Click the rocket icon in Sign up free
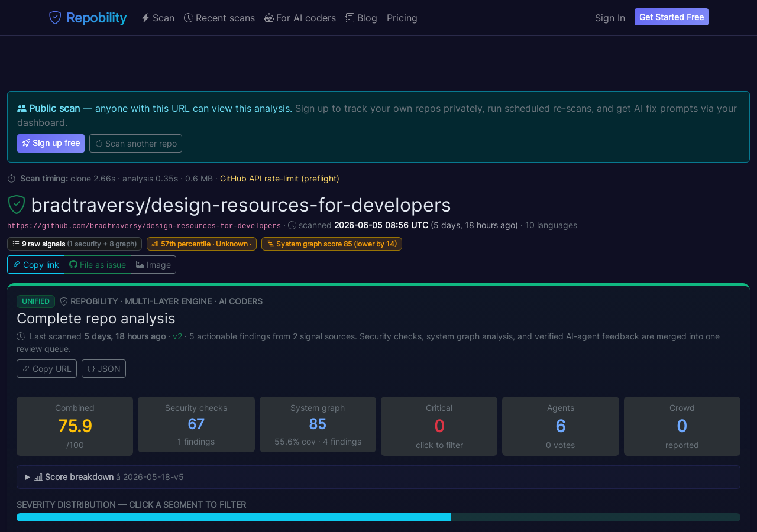This screenshot has width=757, height=532. click(26, 143)
